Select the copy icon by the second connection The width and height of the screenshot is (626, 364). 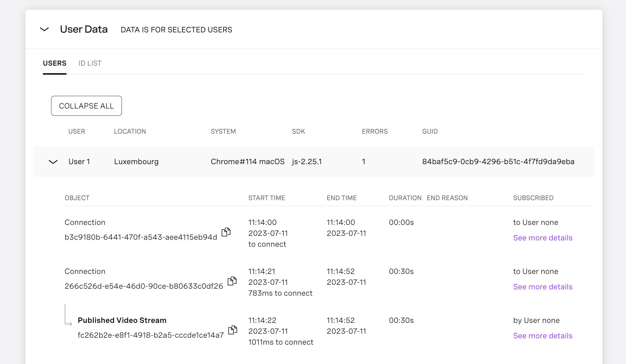232,281
